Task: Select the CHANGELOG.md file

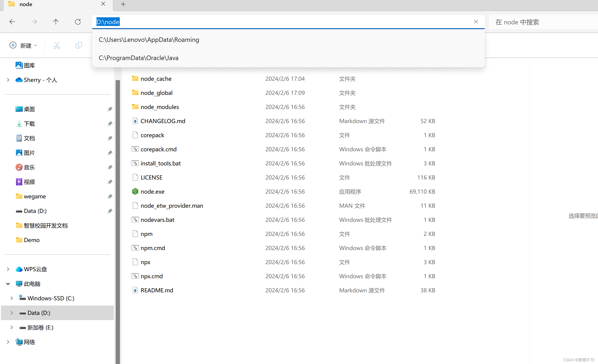Action: click(158, 121)
